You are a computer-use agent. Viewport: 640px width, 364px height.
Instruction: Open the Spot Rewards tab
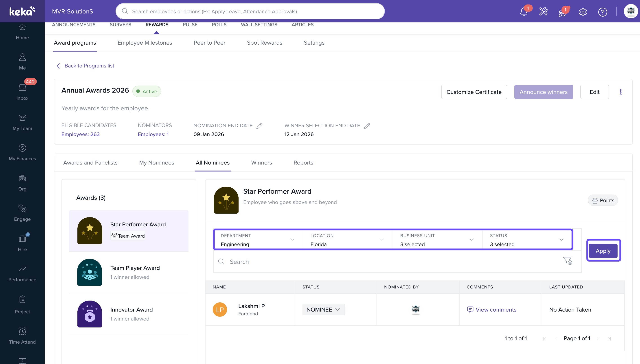264,43
